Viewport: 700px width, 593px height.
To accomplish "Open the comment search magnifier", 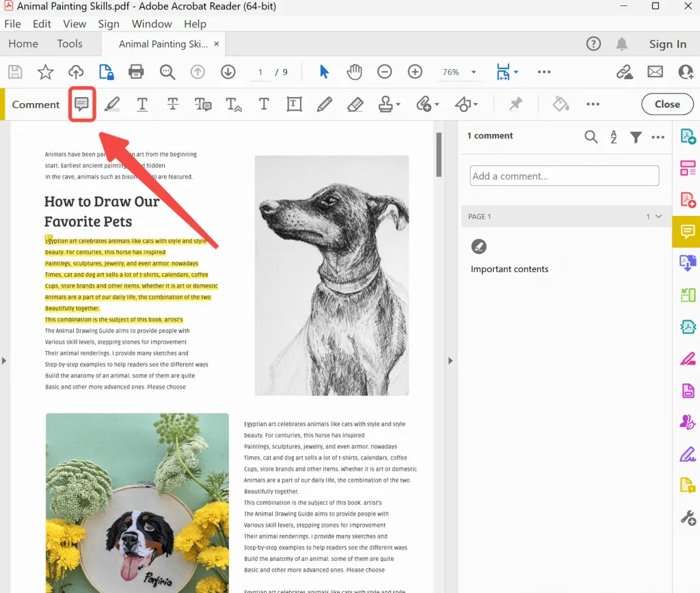I will [591, 137].
